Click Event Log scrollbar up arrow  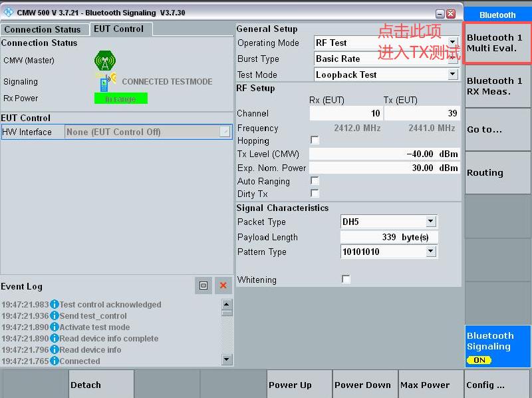point(227,304)
